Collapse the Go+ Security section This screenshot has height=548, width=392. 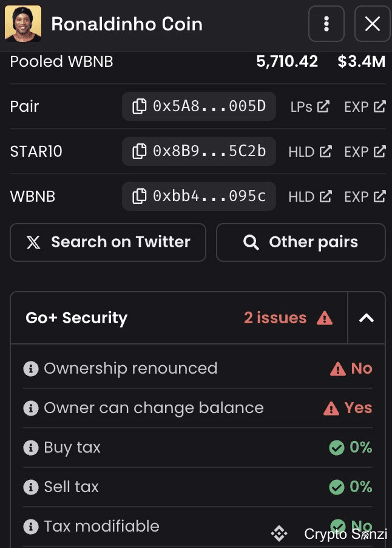coord(367,318)
